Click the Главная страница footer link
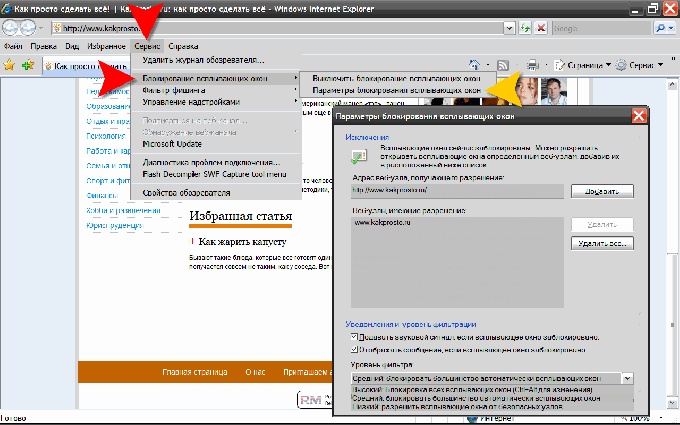 195,372
